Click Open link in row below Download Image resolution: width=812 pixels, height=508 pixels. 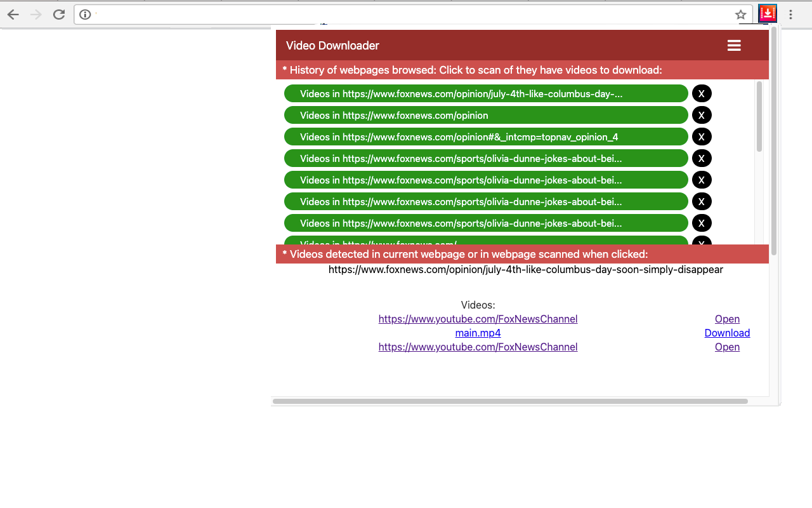[727, 347]
